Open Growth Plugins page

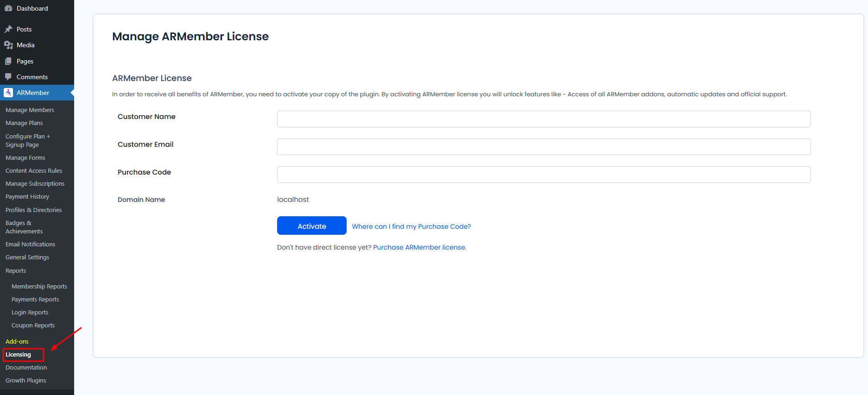26,381
